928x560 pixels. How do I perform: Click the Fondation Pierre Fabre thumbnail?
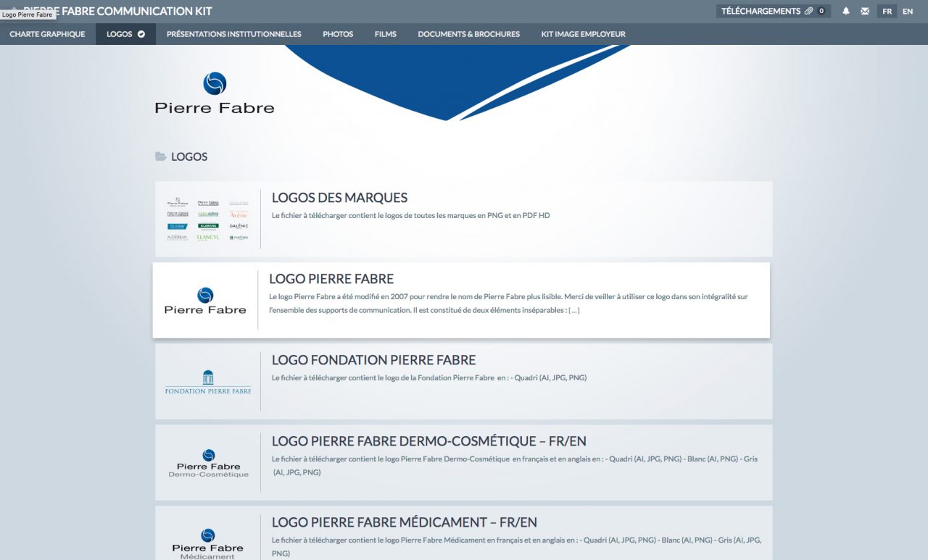click(x=208, y=382)
